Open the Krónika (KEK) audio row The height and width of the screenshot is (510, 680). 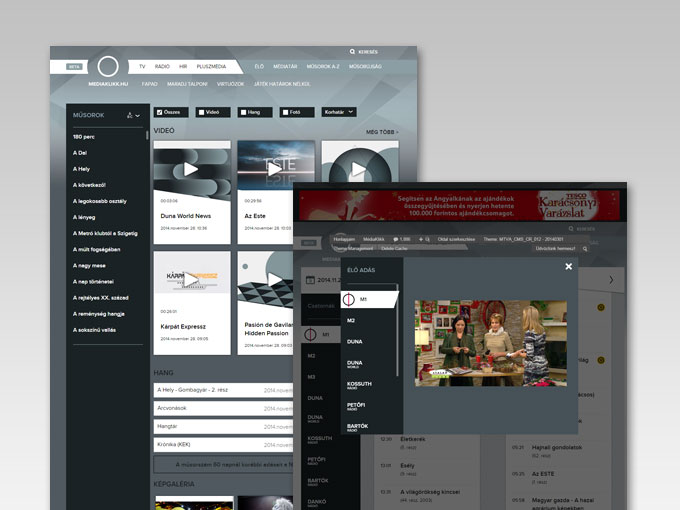coord(223,445)
